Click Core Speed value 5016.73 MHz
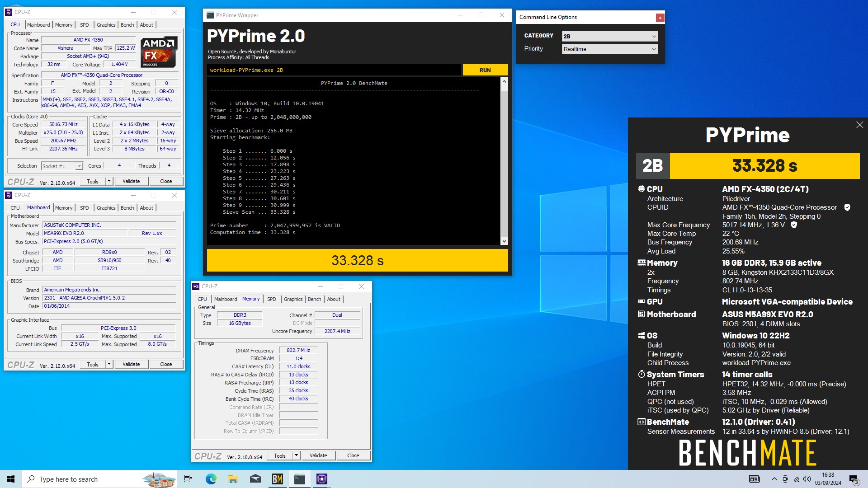868x488 pixels. [x=63, y=124]
